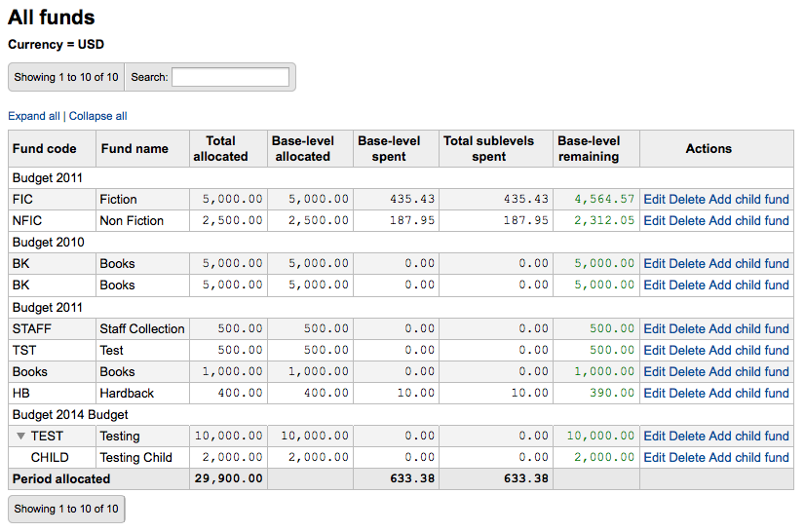
Task: Edit the Hardback fund
Action: (654, 393)
